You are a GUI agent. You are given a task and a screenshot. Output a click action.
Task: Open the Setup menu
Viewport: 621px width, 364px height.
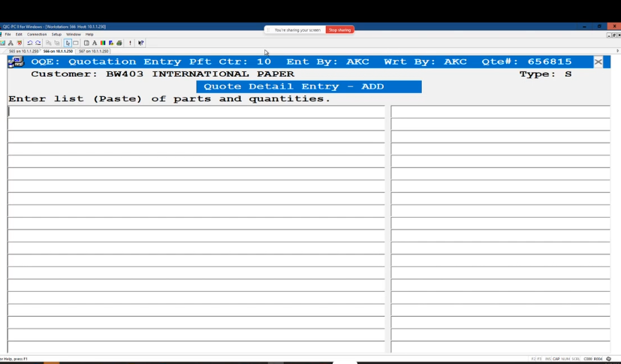click(x=56, y=35)
